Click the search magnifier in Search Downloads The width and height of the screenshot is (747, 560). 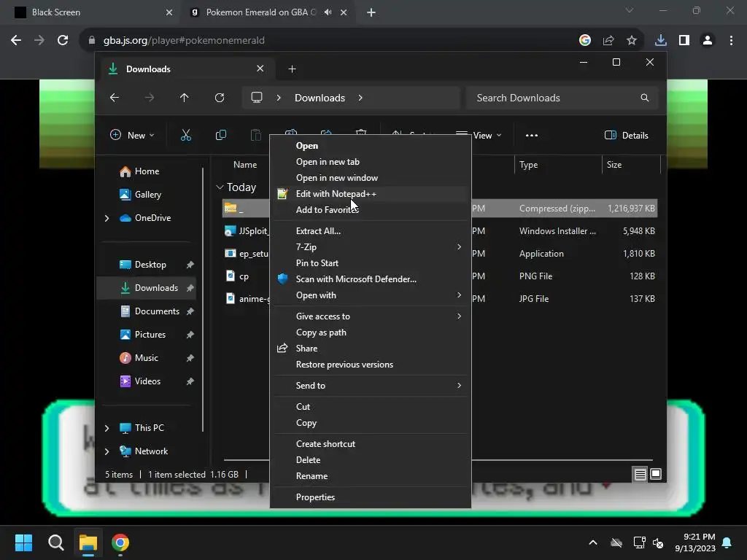[645, 98]
